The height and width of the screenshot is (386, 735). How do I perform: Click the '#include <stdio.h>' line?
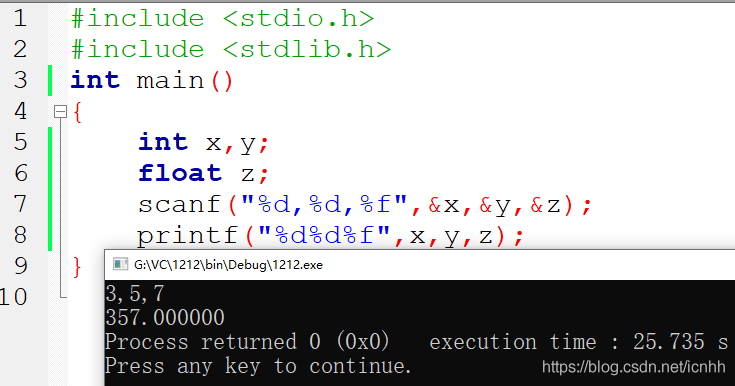pos(223,19)
